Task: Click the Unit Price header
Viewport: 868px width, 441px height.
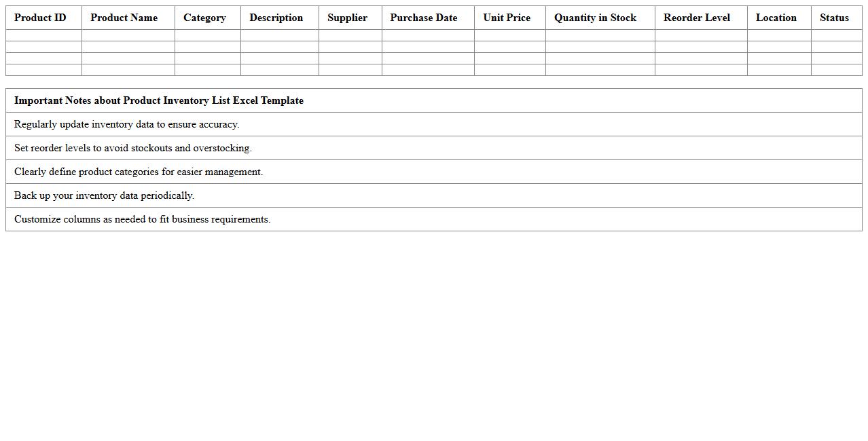Action: pyautogui.click(x=507, y=18)
